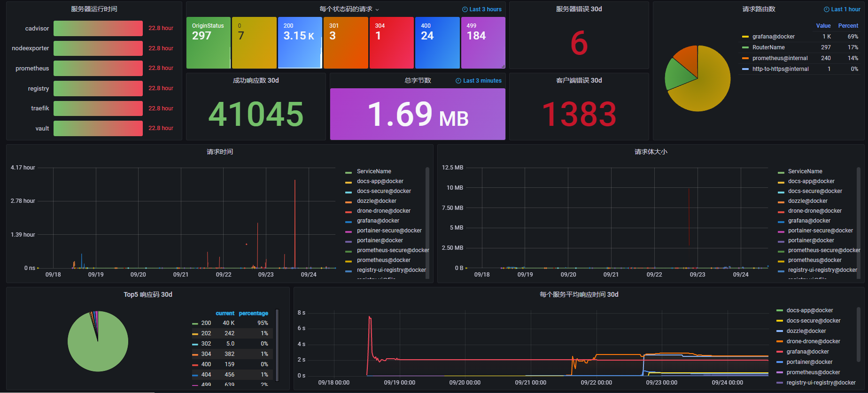Click the 1383 client errors value
Viewport: 868px width, 393px height.
click(x=579, y=114)
